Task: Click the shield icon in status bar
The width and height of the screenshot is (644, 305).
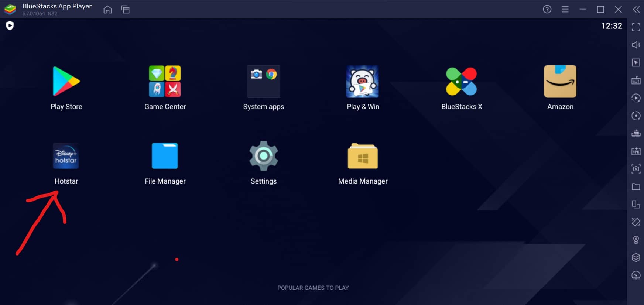Action: tap(10, 25)
